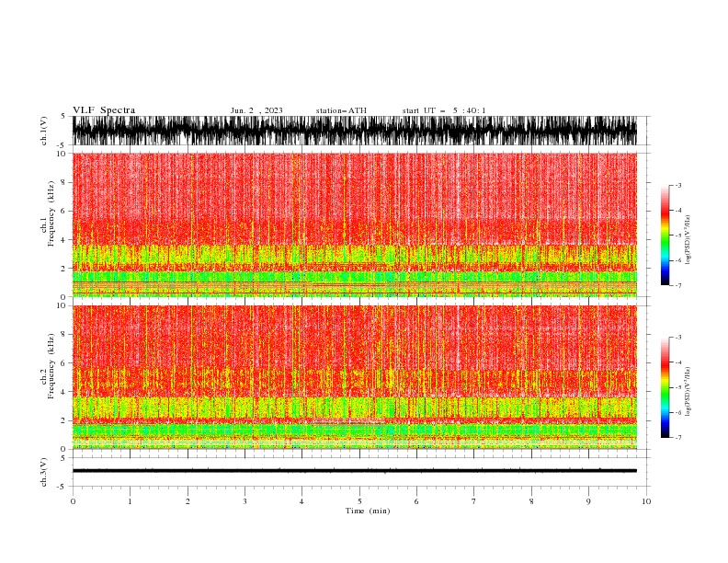
Task: Click ch.1 frequency axis tick "10"
Action: (62, 154)
